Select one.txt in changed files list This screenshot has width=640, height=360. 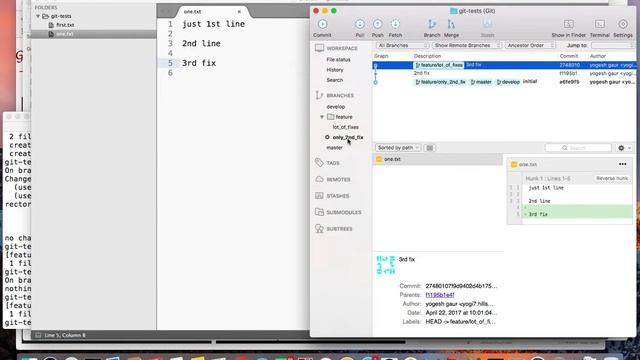[x=438, y=159]
